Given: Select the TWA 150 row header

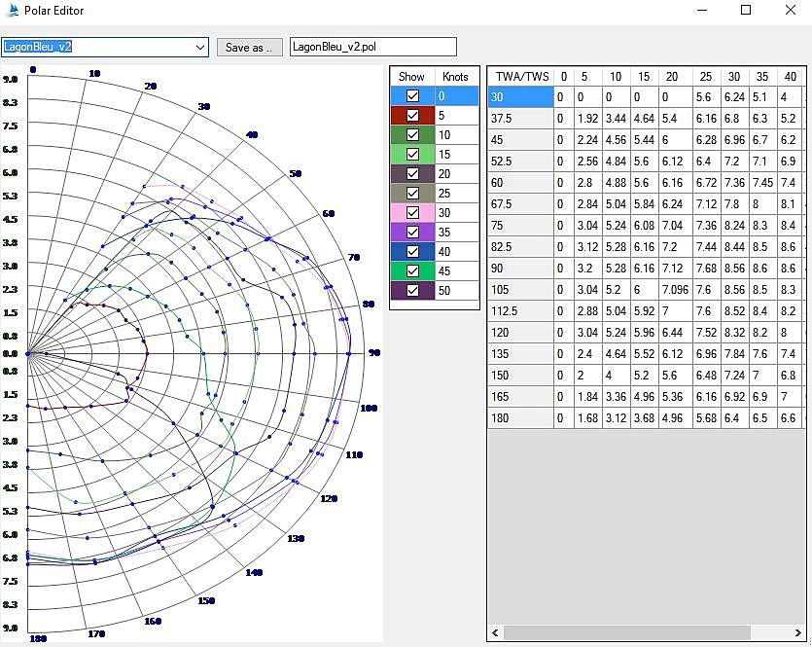Looking at the screenshot, I should coord(521,375).
